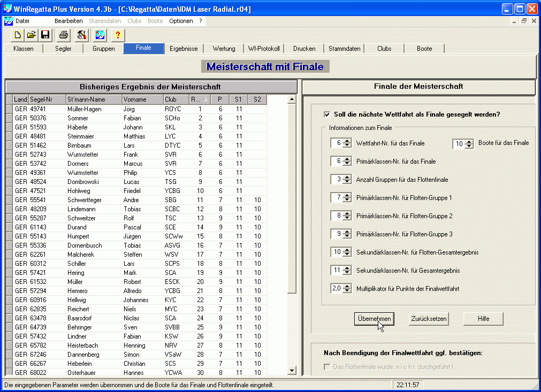Open the Optionen menu
This screenshot has height=392, width=541.
pos(181,21)
